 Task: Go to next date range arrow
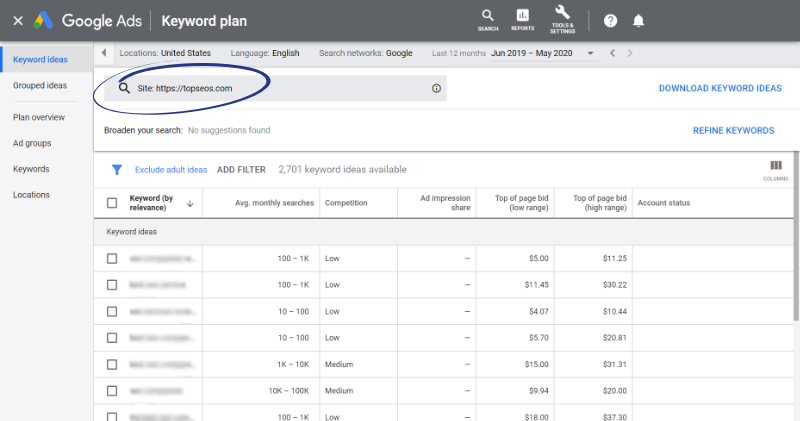630,53
